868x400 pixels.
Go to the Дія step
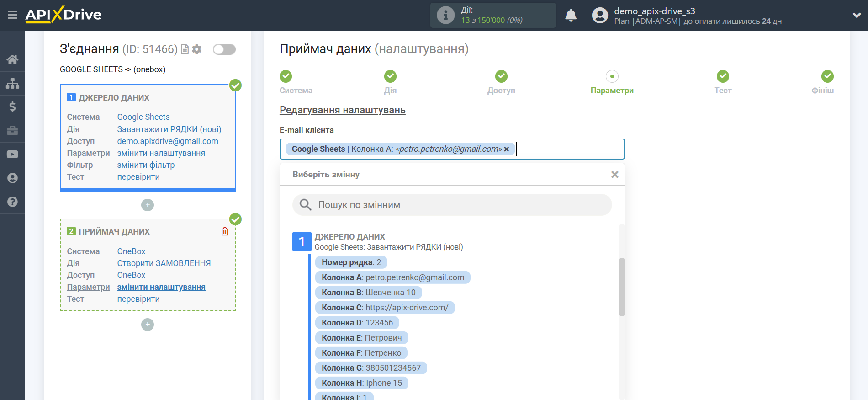tap(390, 76)
